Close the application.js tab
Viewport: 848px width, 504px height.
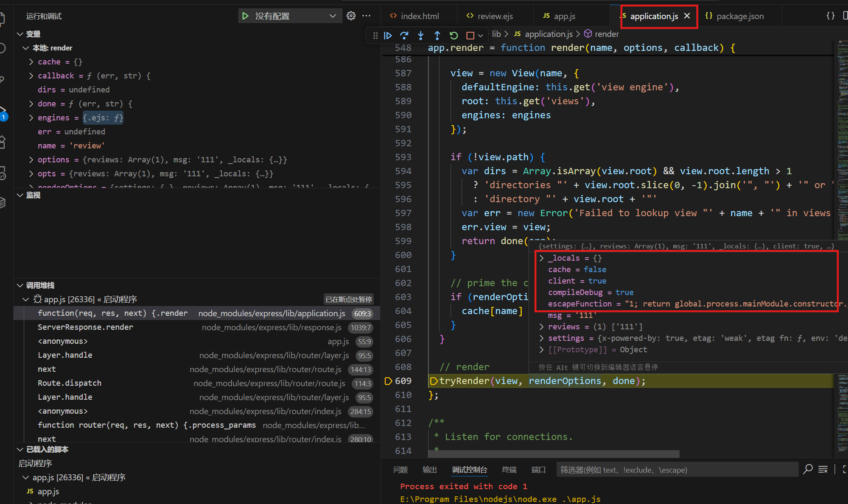click(687, 16)
